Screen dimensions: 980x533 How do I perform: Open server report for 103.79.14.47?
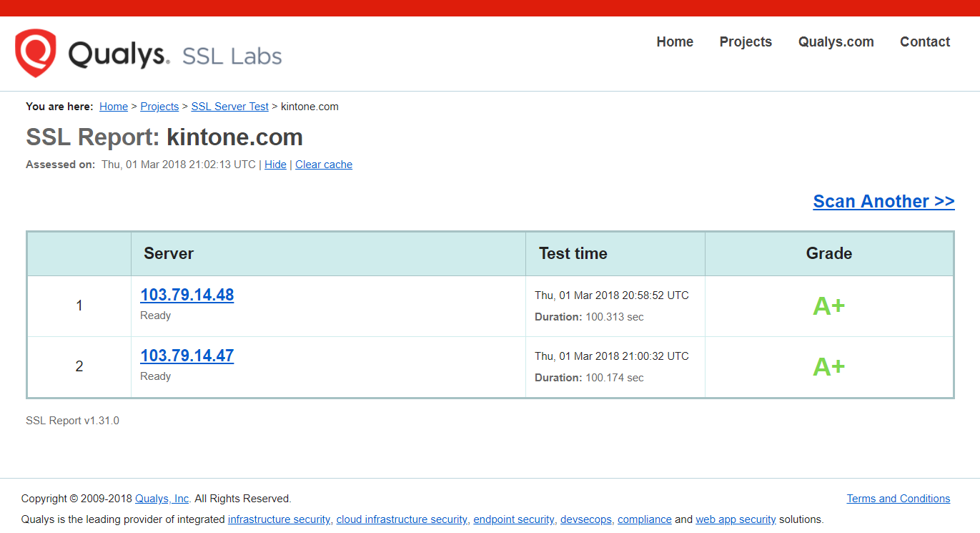tap(187, 356)
